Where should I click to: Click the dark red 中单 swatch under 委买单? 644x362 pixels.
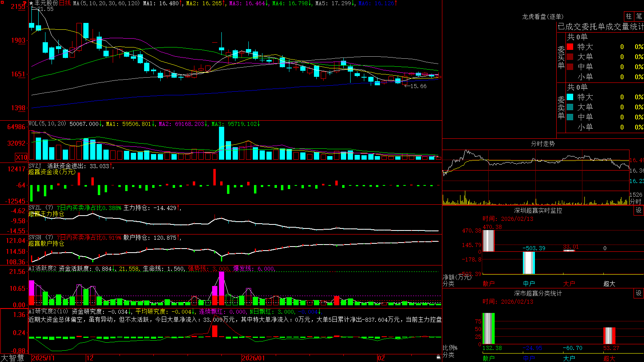coord(570,67)
